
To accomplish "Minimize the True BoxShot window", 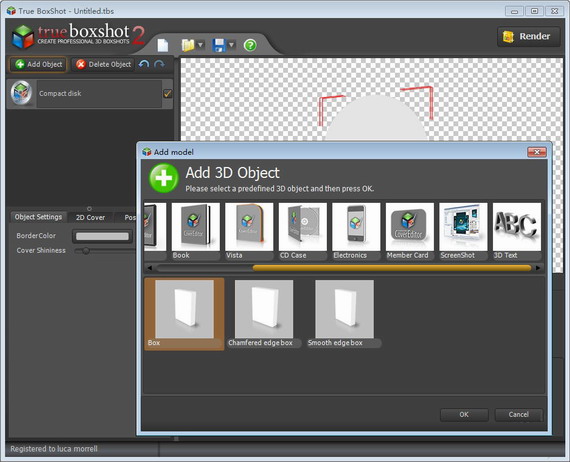I will pyautogui.click(x=514, y=11).
